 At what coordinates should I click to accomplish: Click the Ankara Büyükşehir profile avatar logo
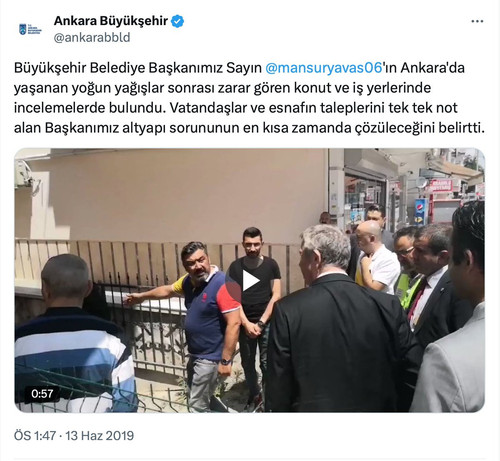pyautogui.click(x=30, y=29)
